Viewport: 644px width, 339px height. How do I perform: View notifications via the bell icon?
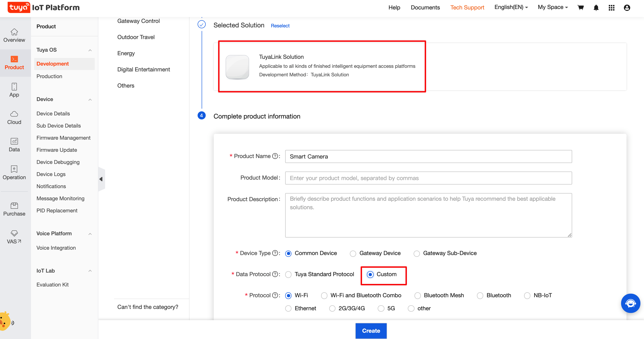(x=596, y=8)
